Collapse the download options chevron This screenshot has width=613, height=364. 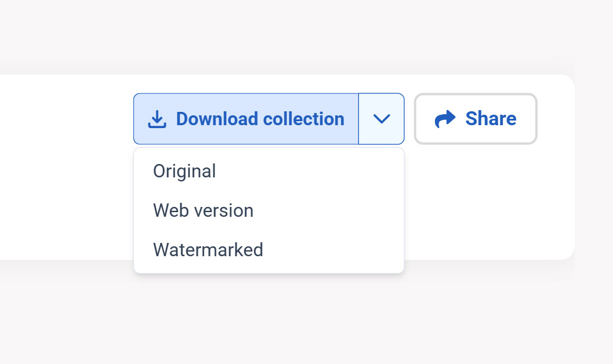click(382, 119)
